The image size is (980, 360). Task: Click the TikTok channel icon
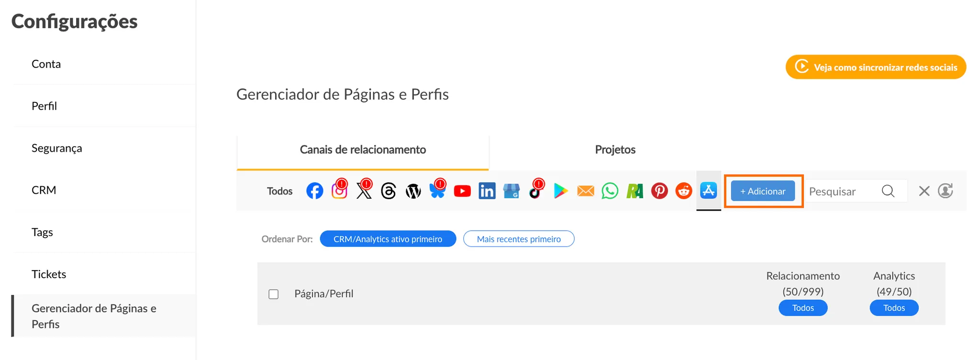click(x=536, y=191)
